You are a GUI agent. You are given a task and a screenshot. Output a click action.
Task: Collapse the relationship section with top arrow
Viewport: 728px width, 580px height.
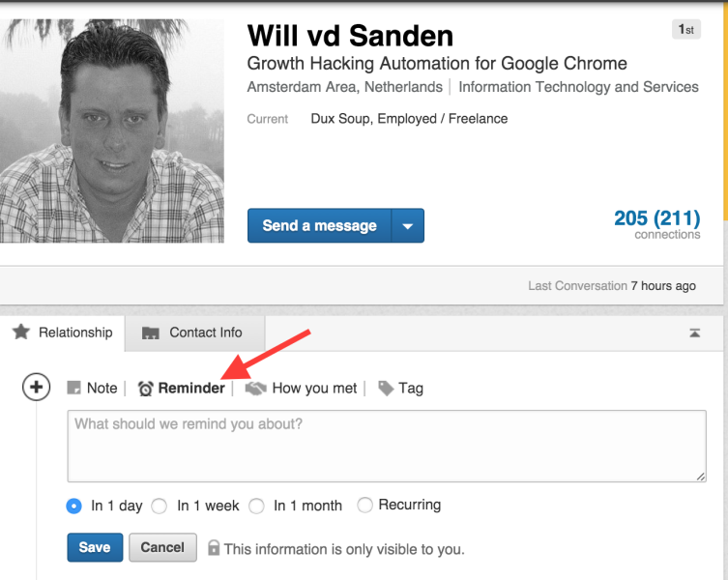694,333
